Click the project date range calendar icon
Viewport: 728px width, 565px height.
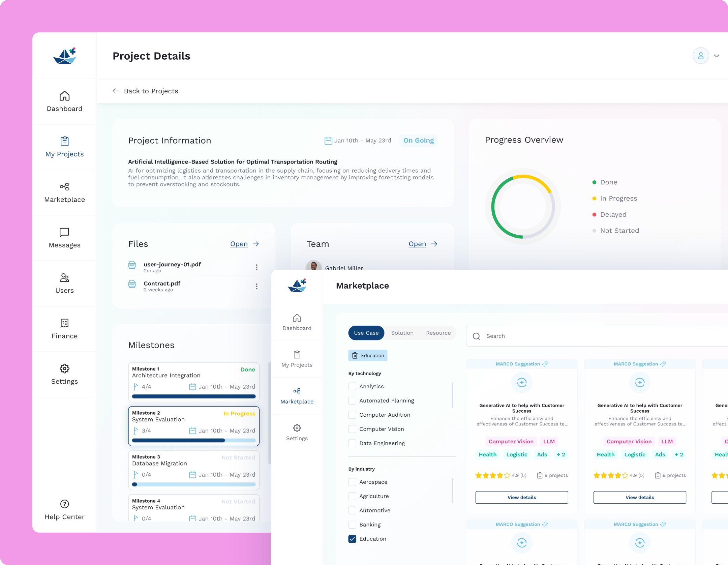pyautogui.click(x=328, y=141)
